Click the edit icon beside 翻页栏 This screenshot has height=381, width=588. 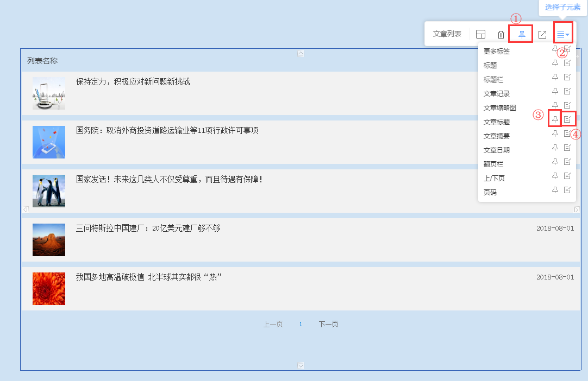[x=567, y=162]
